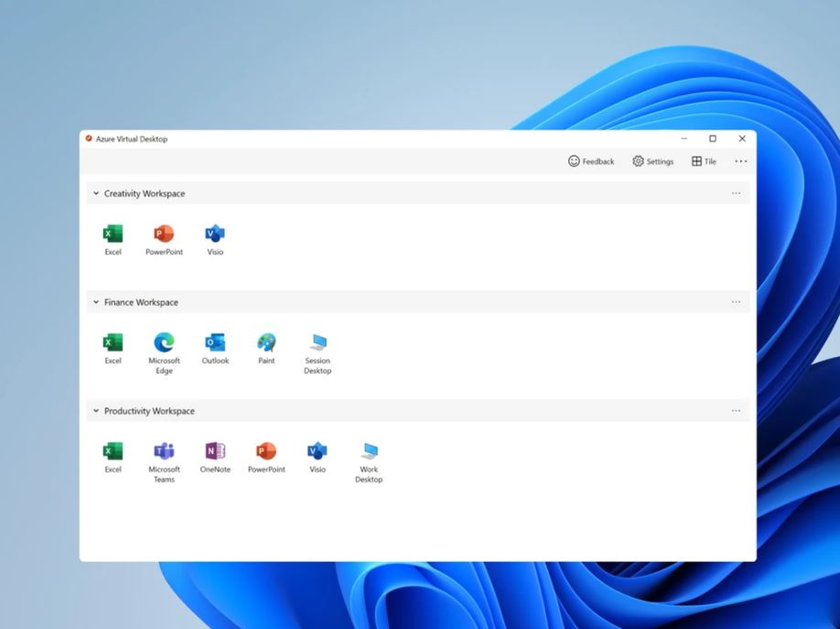Open Excel in Creativity Workspace
The width and height of the screenshot is (840, 629).
coord(113,234)
